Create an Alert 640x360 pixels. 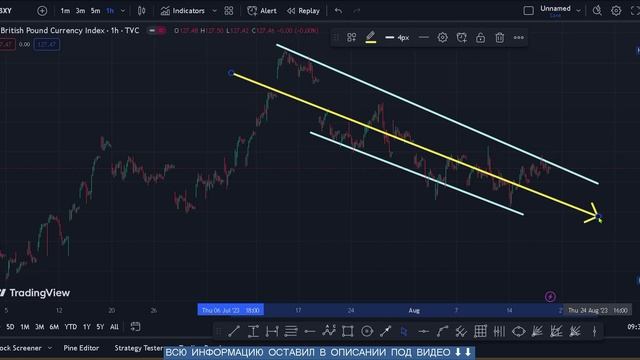click(262, 11)
